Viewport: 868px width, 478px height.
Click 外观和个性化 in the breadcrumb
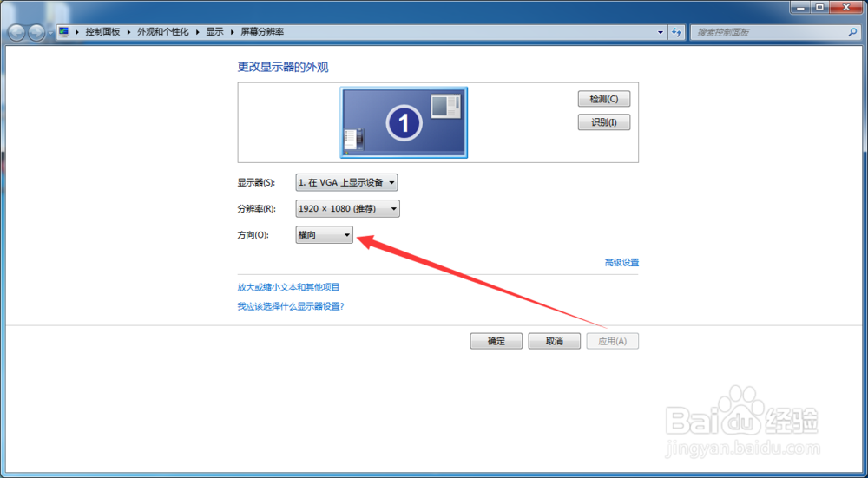tap(163, 32)
